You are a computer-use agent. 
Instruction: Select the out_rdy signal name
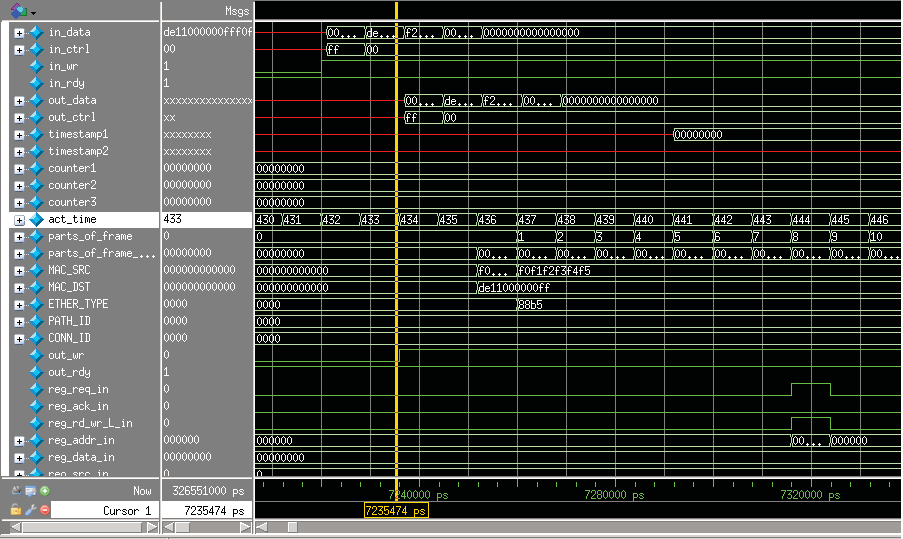point(69,373)
